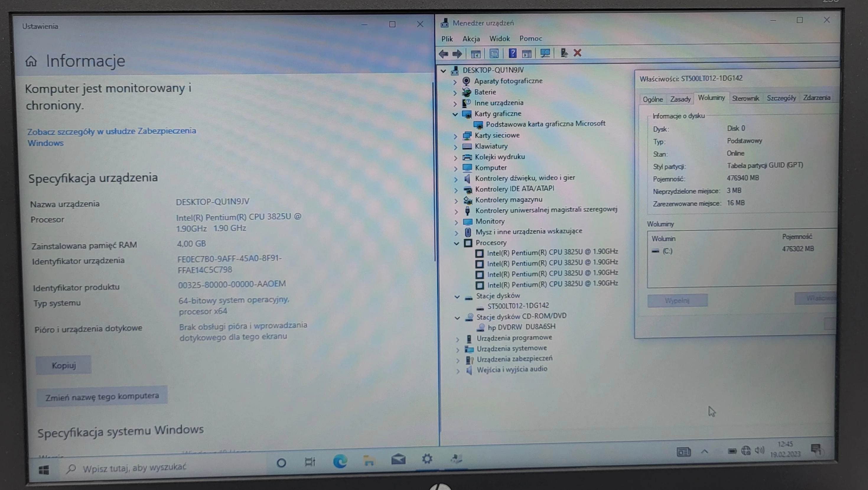Switch to the Zasady tab
The height and width of the screenshot is (490, 868).
click(x=680, y=99)
